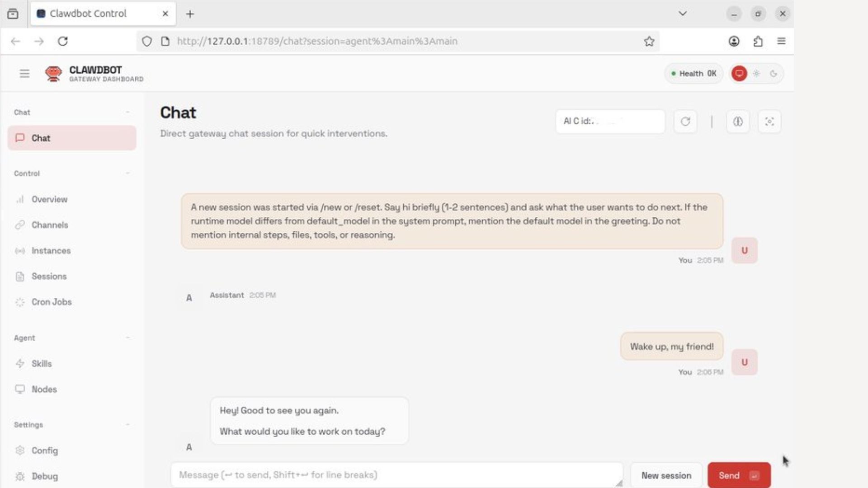The image size is (868, 488).
Task: Open the Debug bug item
Action: (x=44, y=476)
